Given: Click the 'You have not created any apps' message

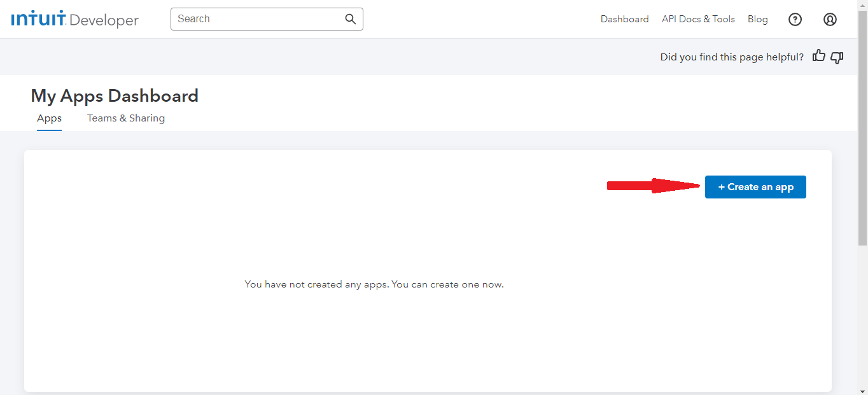Looking at the screenshot, I should coord(374,284).
